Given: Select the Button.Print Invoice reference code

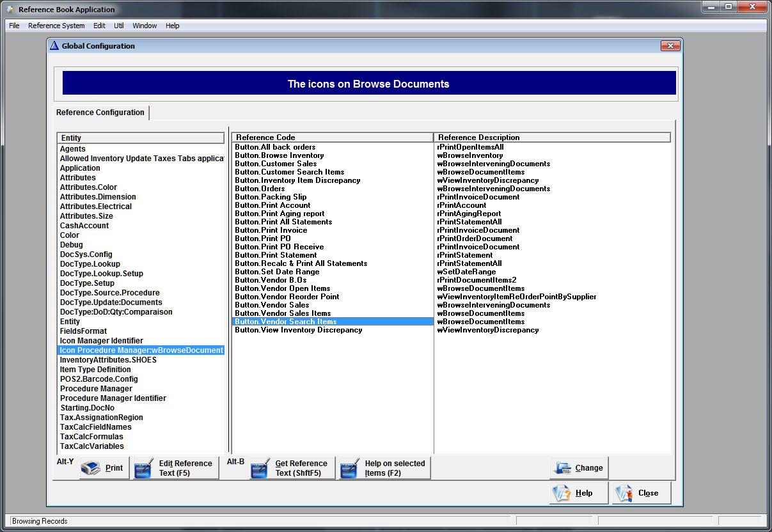Looking at the screenshot, I should point(271,230).
